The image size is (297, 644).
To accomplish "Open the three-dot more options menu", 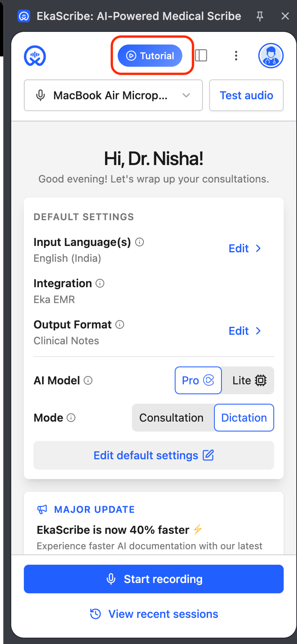I will [x=236, y=56].
